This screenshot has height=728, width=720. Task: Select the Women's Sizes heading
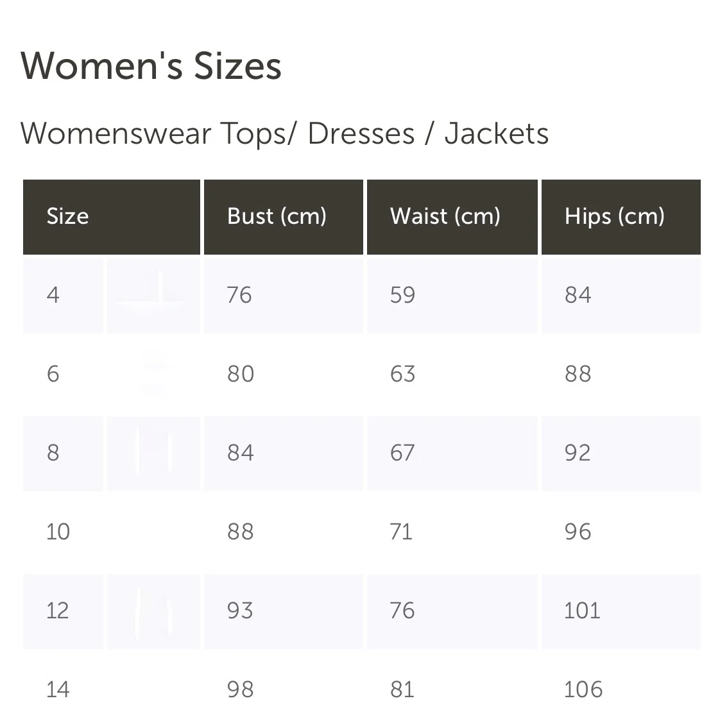[151, 66]
